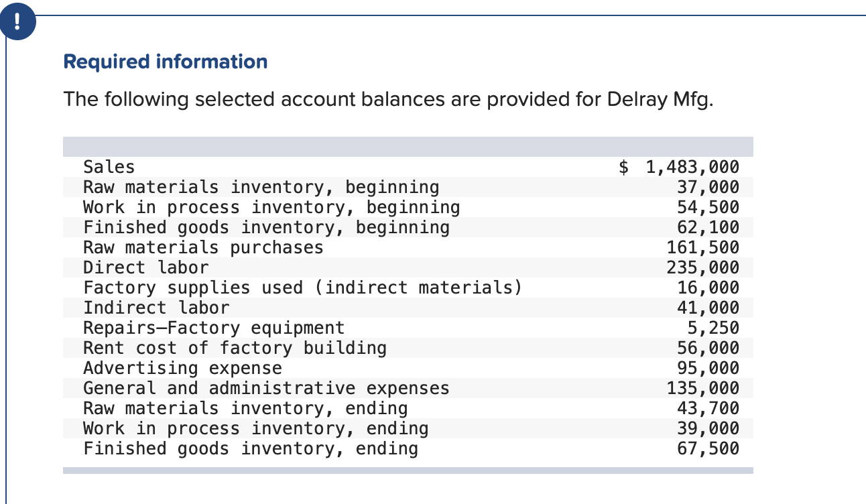Click the 'Sales' row label
Image resolution: width=866 pixels, height=504 pixels.
(x=109, y=167)
